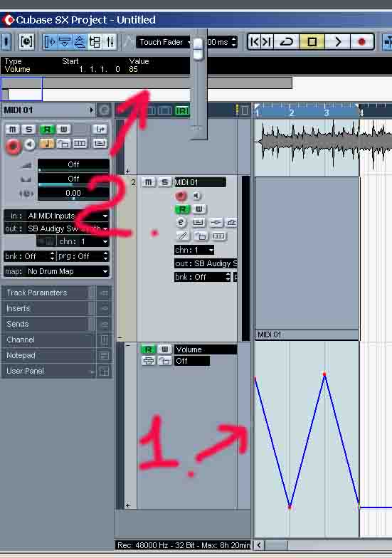Viewport: 392px width, 558px height.
Task: Toggle the Monitor speaker button in inspector
Action: pos(30,144)
